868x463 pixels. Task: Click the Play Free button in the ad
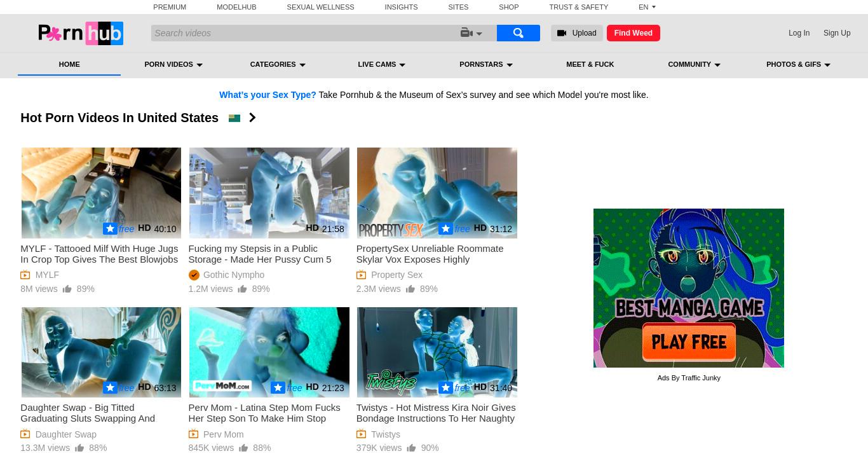(x=689, y=342)
